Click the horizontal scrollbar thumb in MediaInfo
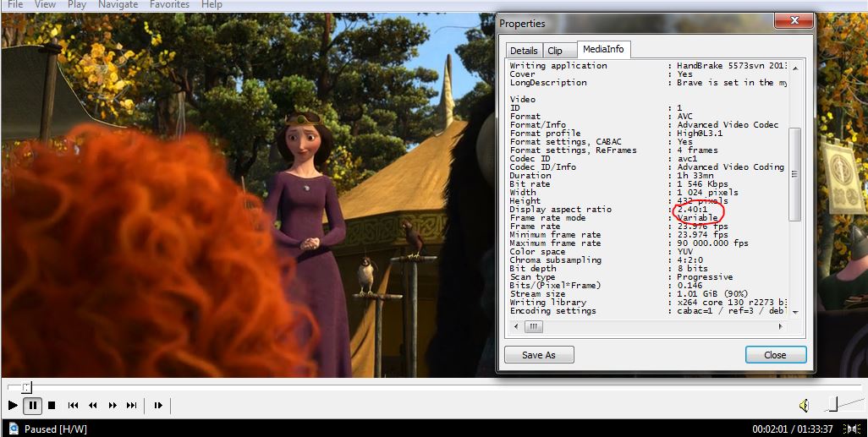 534,326
